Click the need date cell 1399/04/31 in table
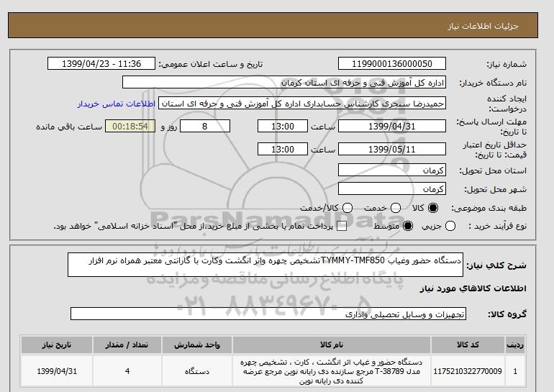The width and height of the screenshot is (554, 392). click(x=57, y=371)
